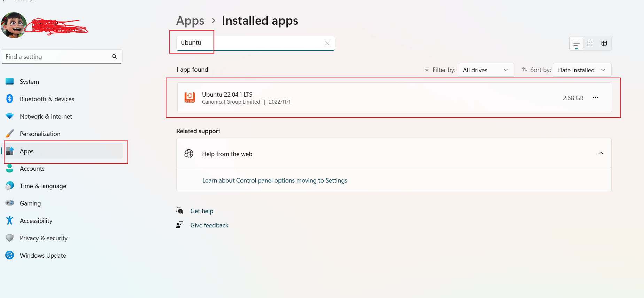Switch to grid view layout

coord(590,43)
